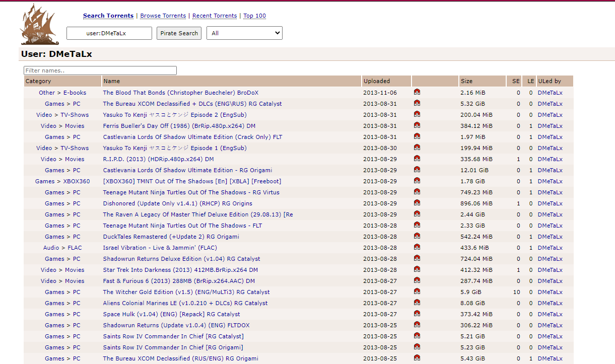The width and height of the screenshot is (615, 364).
Task: Click magnet icon for DuckTales Remastered
Action: click(x=417, y=236)
